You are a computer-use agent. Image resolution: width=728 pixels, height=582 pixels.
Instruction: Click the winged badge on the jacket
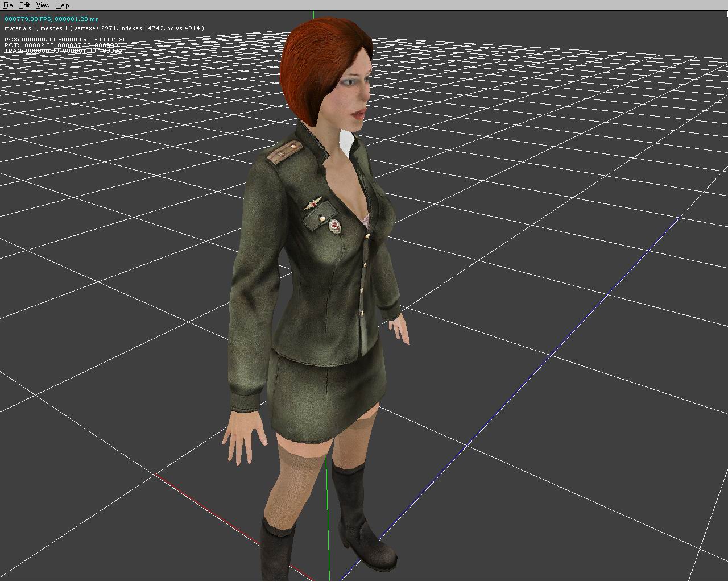point(313,203)
